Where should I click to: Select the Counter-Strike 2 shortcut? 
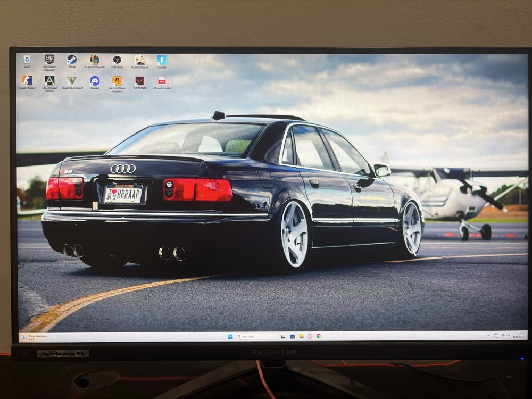point(27,82)
